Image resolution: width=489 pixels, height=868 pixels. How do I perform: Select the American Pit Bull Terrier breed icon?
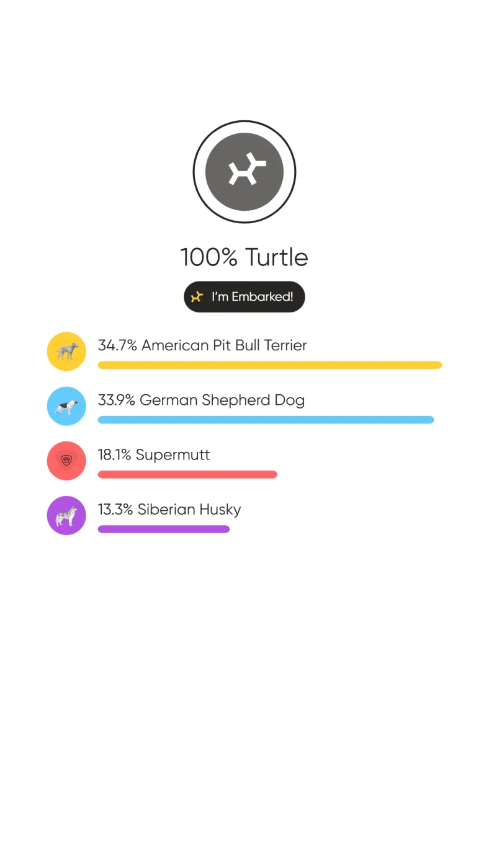[66, 352]
